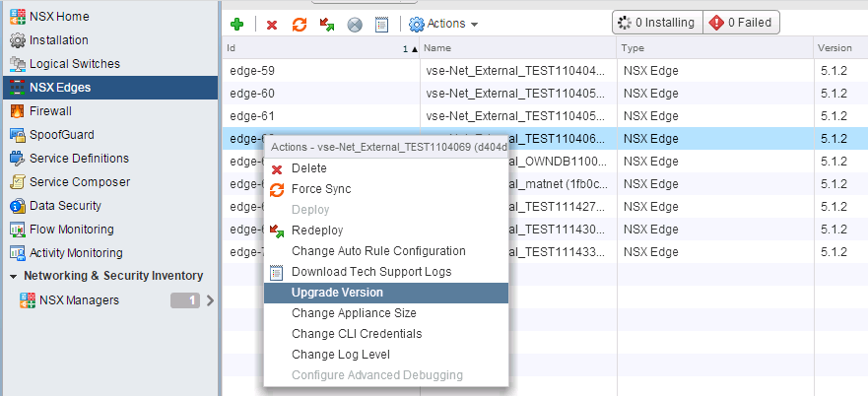Click the orange sync icon beside Force Sync

coord(276,190)
